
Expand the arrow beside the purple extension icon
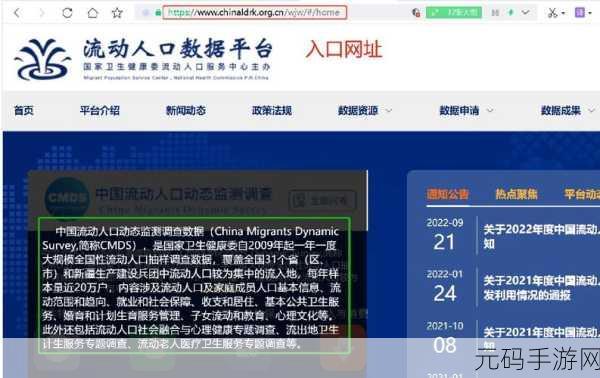(x=590, y=13)
